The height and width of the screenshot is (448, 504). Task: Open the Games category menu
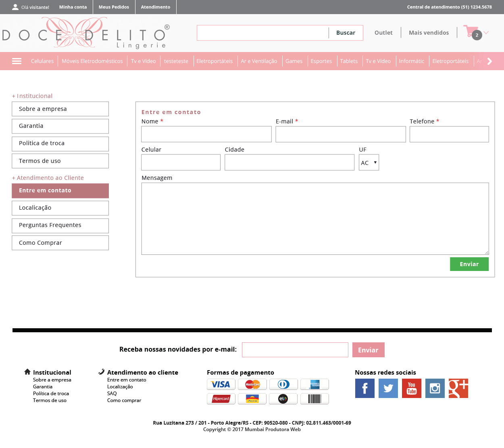coord(294,61)
